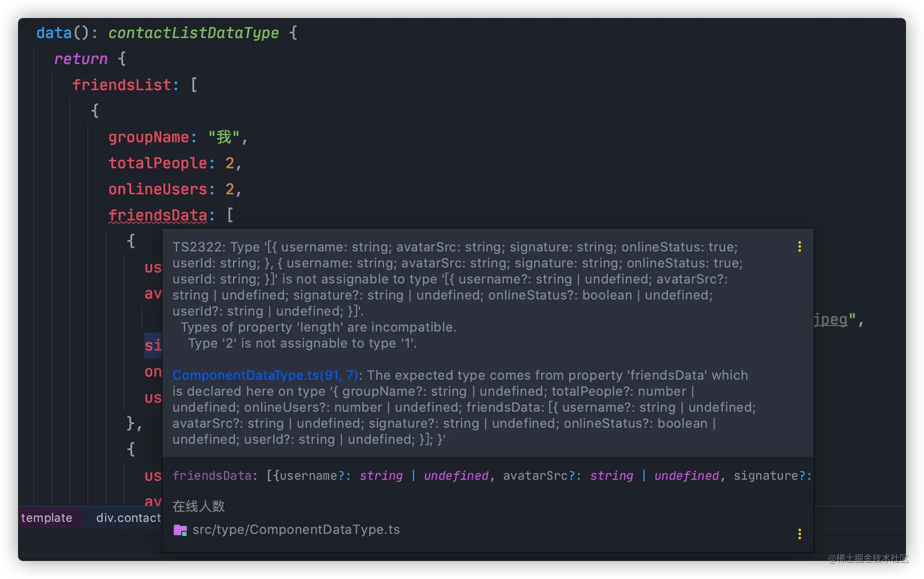Click the "我" string value

click(x=224, y=137)
